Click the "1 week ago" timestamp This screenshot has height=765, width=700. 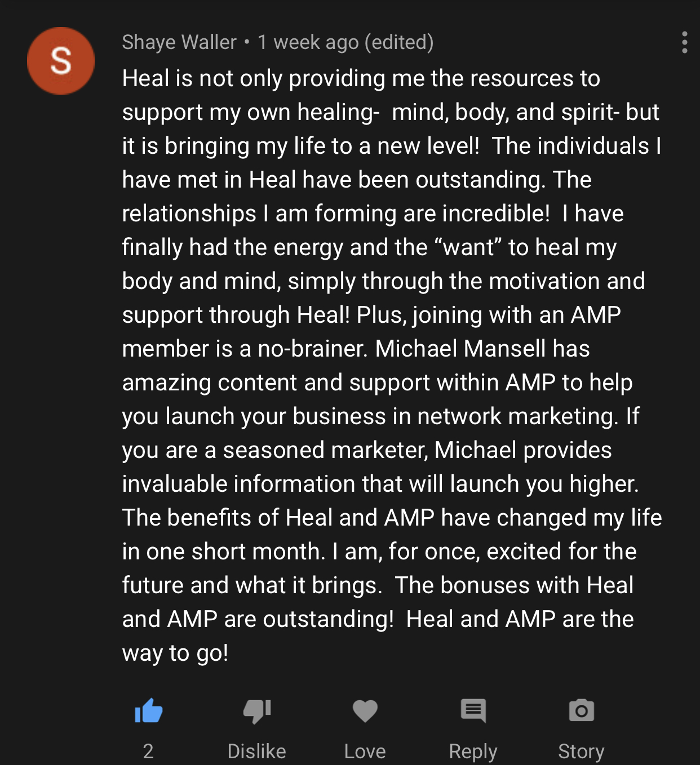pyautogui.click(x=308, y=42)
